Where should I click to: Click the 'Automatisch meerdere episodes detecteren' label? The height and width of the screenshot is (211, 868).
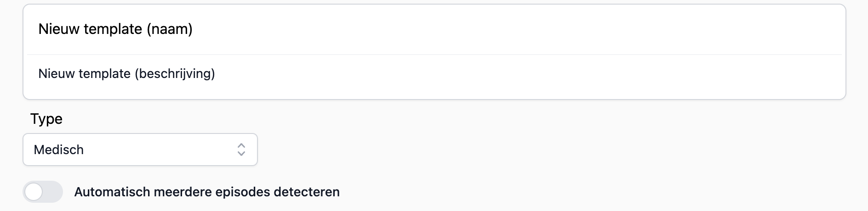pyautogui.click(x=207, y=192)
